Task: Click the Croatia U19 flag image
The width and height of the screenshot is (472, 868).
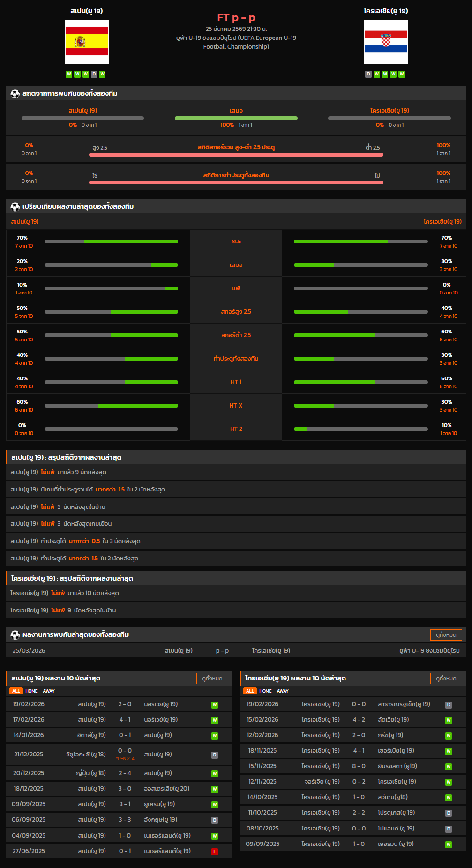Action: [x=385, y=42]
